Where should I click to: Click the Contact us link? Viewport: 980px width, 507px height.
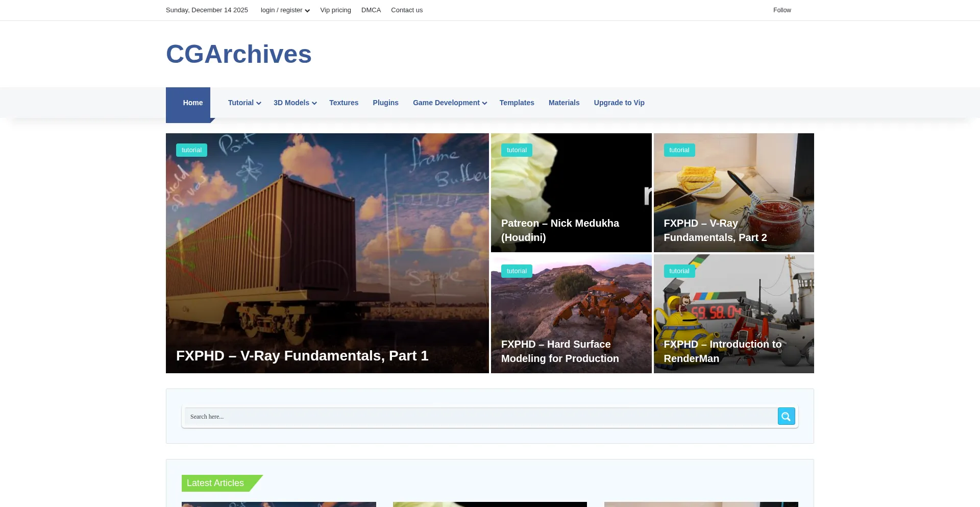click(406, 10)
